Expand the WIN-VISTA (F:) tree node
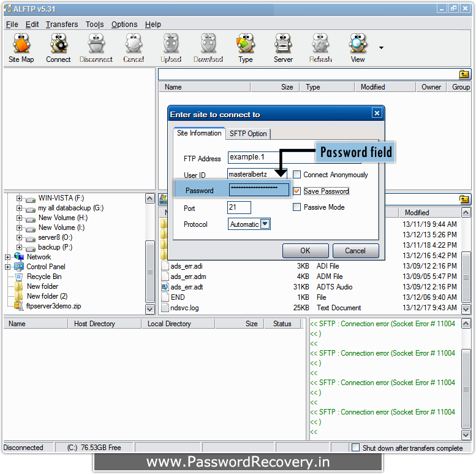Viewport: 476px width, 474px height. (x=19, y=199)
